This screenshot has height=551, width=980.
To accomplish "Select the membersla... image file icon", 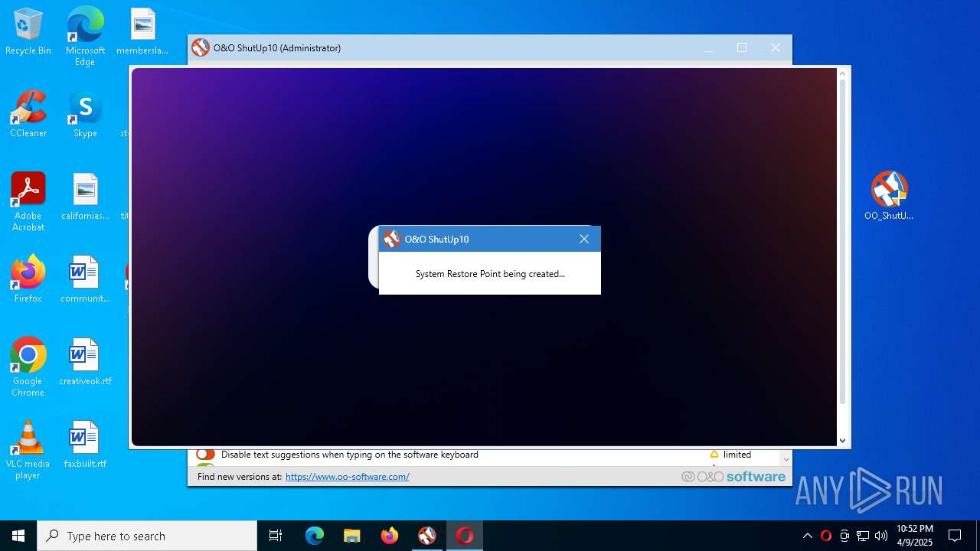I will [142, 31].
